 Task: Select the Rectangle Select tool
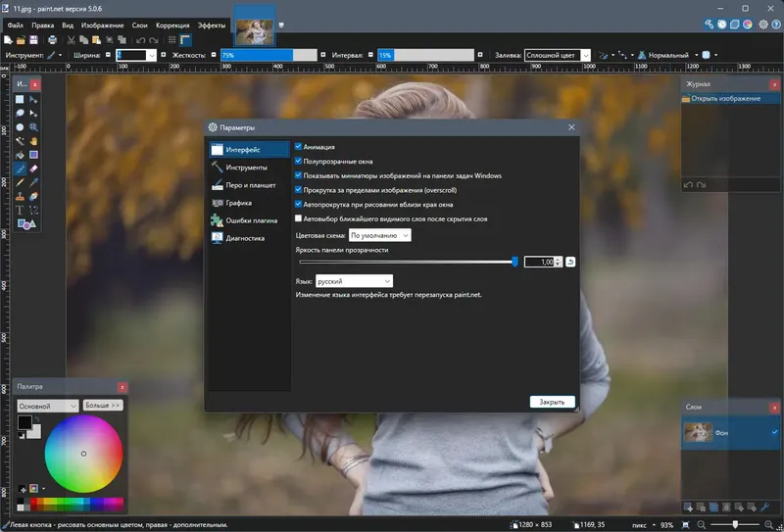tap(20, 100)
